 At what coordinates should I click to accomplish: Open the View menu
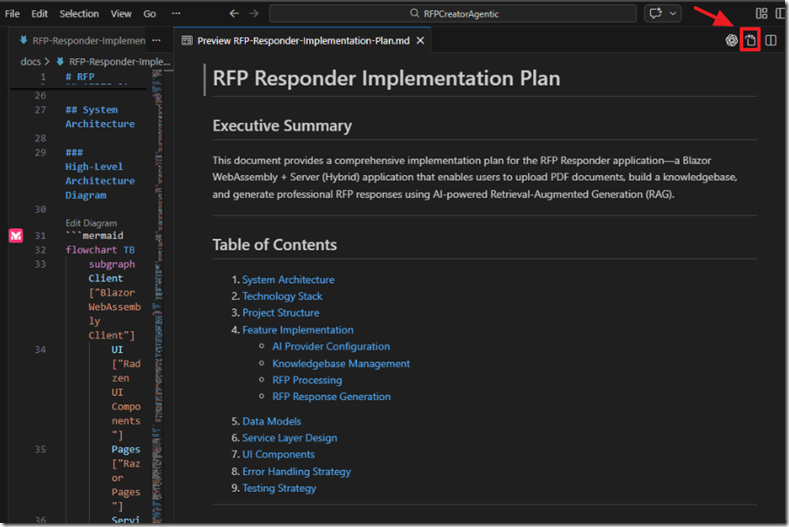[x=121, y=14]
